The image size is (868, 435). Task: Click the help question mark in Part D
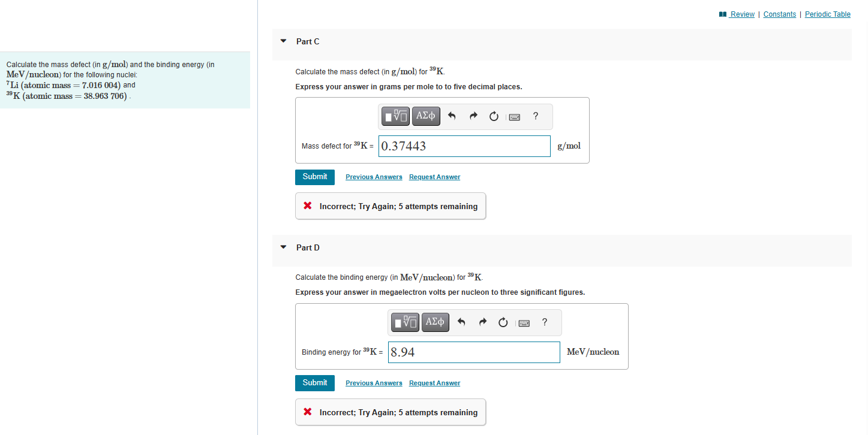click(x=544, y=322)
